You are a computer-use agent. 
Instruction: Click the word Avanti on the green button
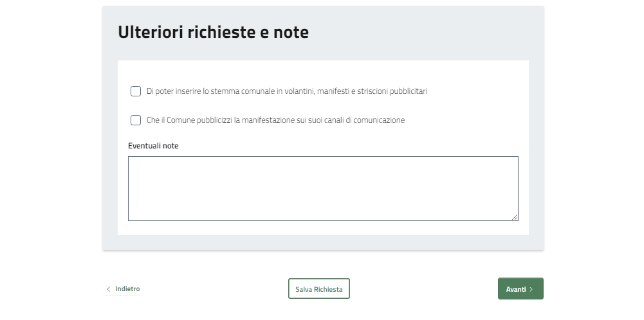pyautogui.click(x=515, y=289)
